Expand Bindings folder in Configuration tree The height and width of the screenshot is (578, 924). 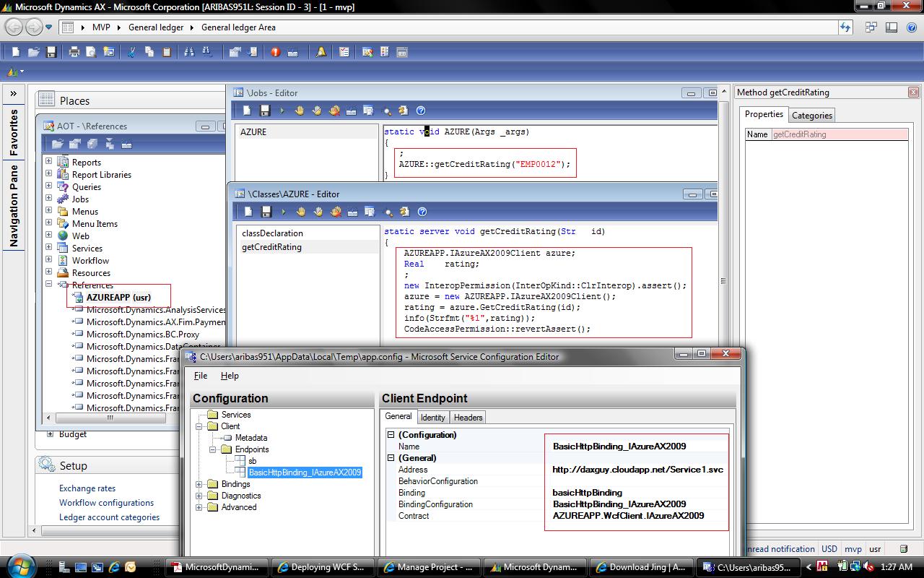(x=199, y=484)
